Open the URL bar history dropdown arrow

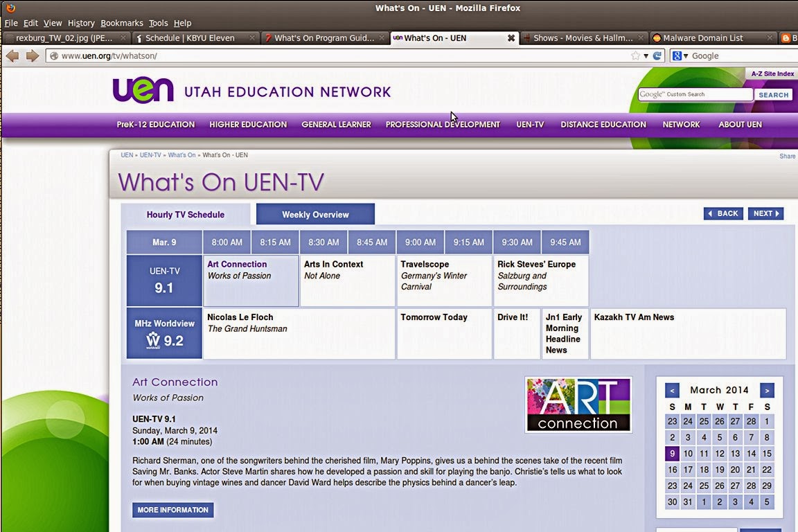tap(646, 56)
